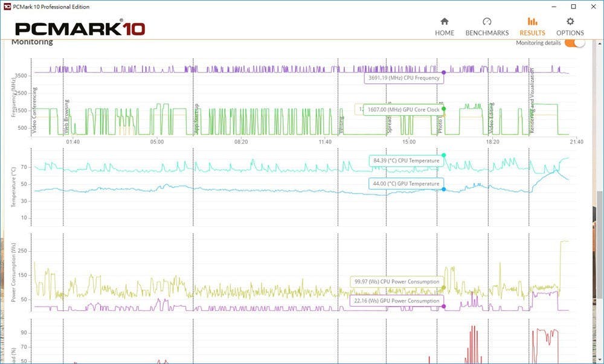
Task: Click the 18:20 time axis label
Action: point(492,142)
